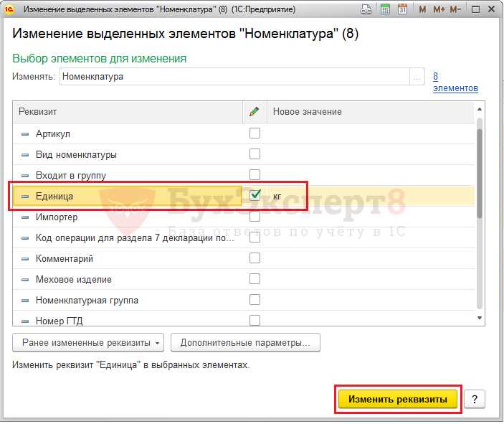The height and width of the screenshot is (424, 504).
Task: Click the Реквизит column header
Action: point(128,112)
